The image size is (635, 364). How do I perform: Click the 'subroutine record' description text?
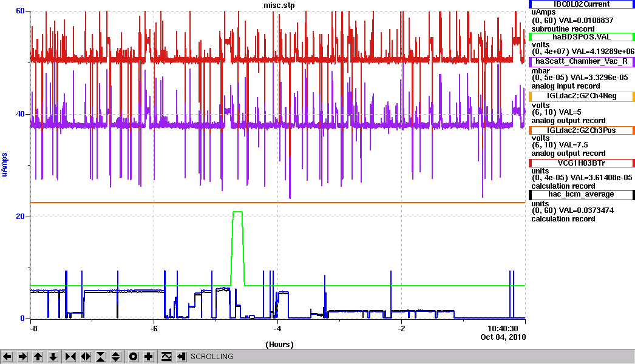[x=563, y=29]
